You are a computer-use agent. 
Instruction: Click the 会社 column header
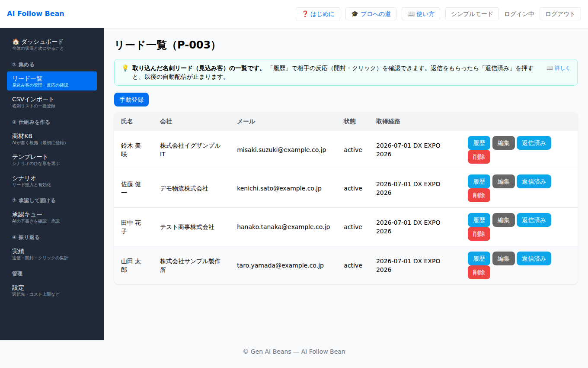166,121
